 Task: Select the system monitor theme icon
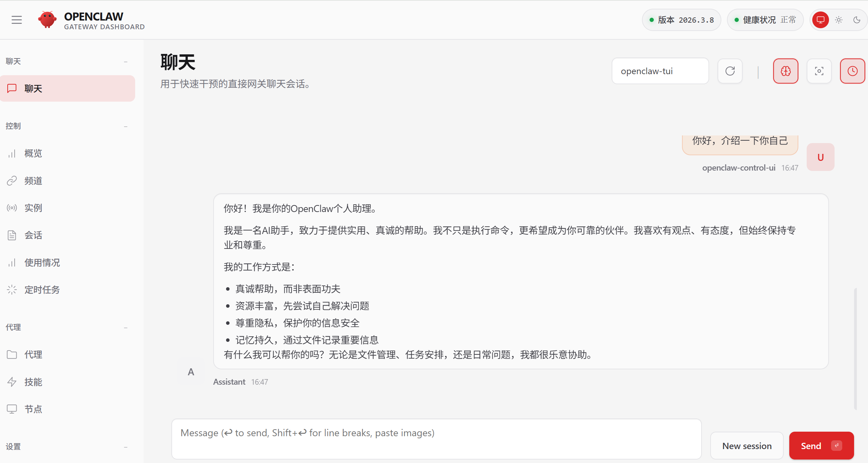pos(820,20)
